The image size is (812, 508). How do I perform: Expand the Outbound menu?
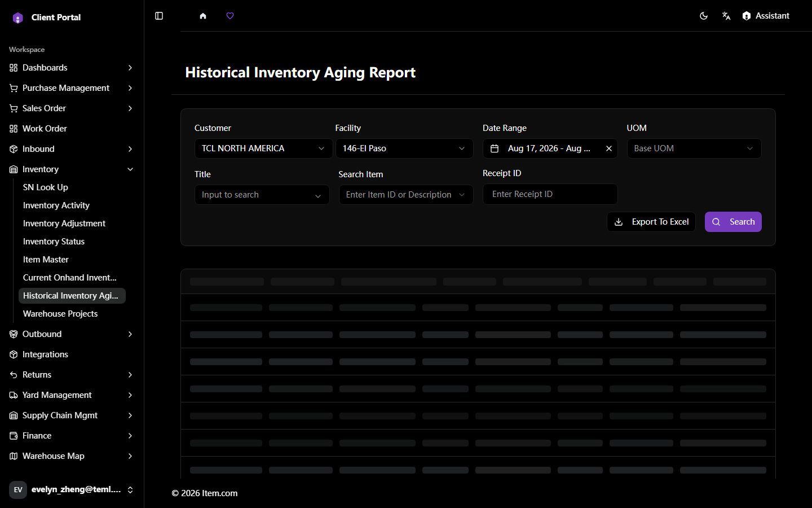click(x=72, y=334)
